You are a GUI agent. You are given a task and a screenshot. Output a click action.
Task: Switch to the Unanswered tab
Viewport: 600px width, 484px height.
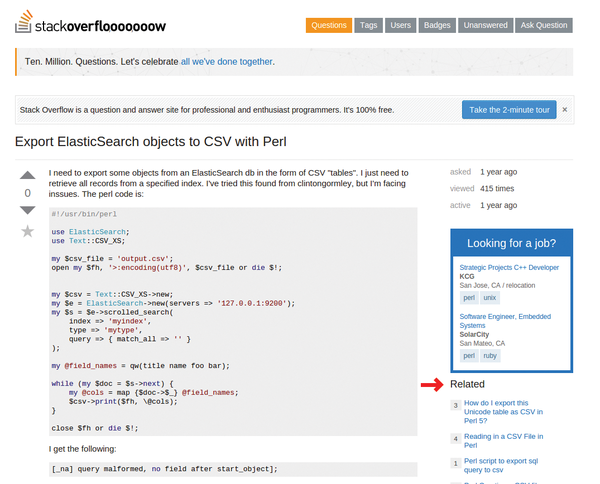point(486,25)
